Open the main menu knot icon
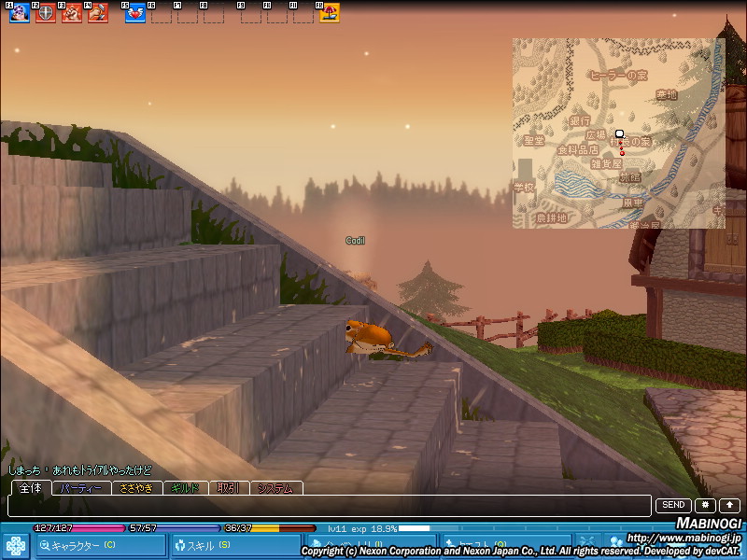This screenshot has height=560, width=747. (16, 545)
